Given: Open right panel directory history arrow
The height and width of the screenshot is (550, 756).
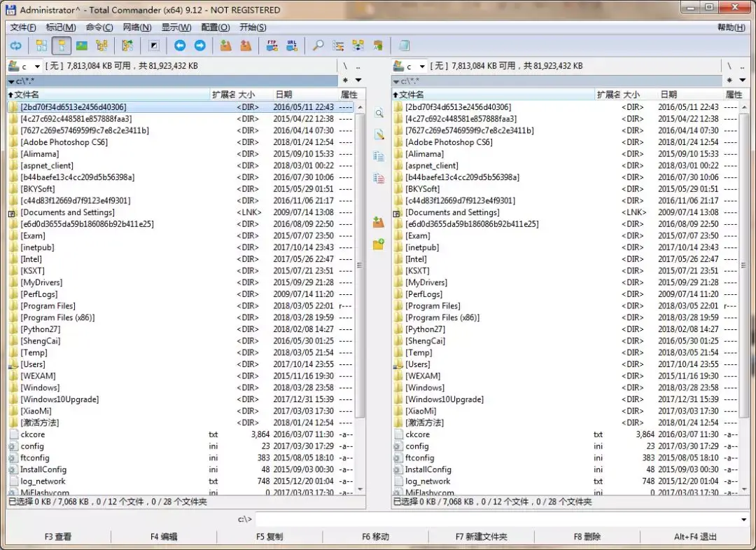Looking at the screenshot, I should pos(743,80).
